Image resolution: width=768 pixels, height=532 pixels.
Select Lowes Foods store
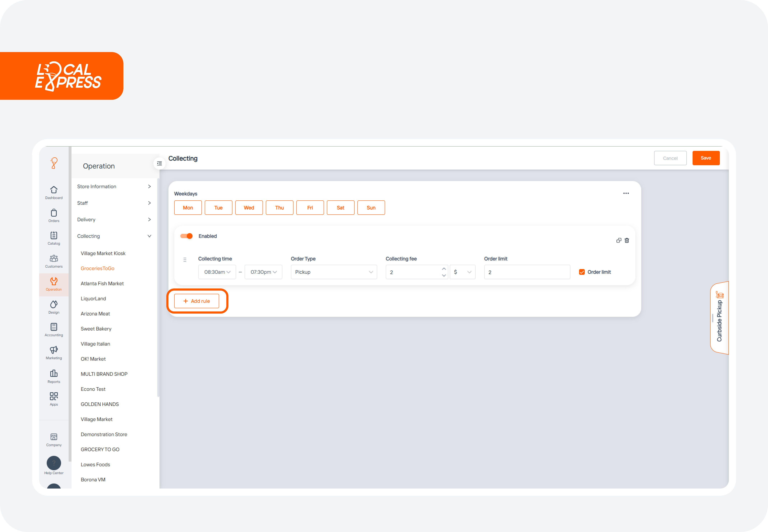[x=95, y=465]
